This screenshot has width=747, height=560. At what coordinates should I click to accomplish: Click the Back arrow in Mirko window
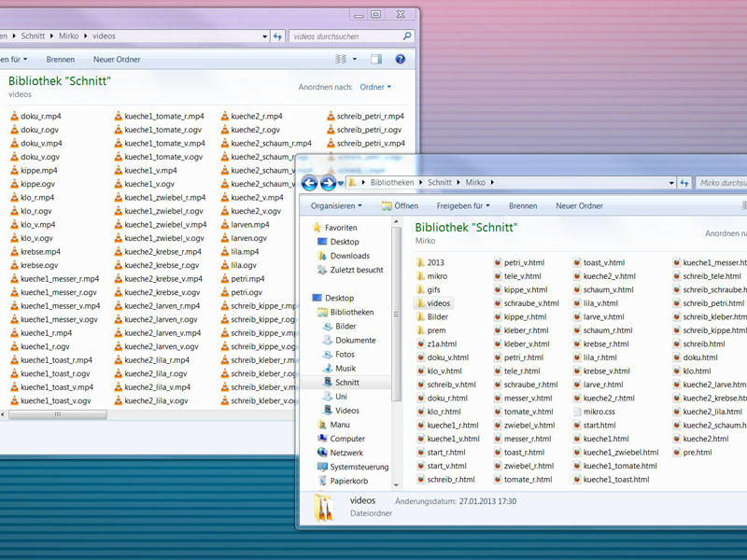click(310, 183)
